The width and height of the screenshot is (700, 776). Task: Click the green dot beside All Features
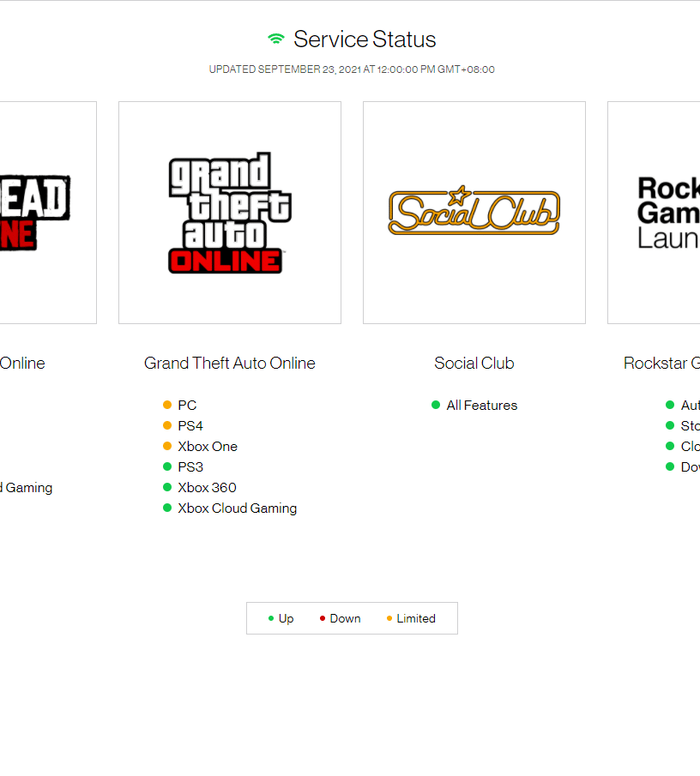[x=436, y=405]
